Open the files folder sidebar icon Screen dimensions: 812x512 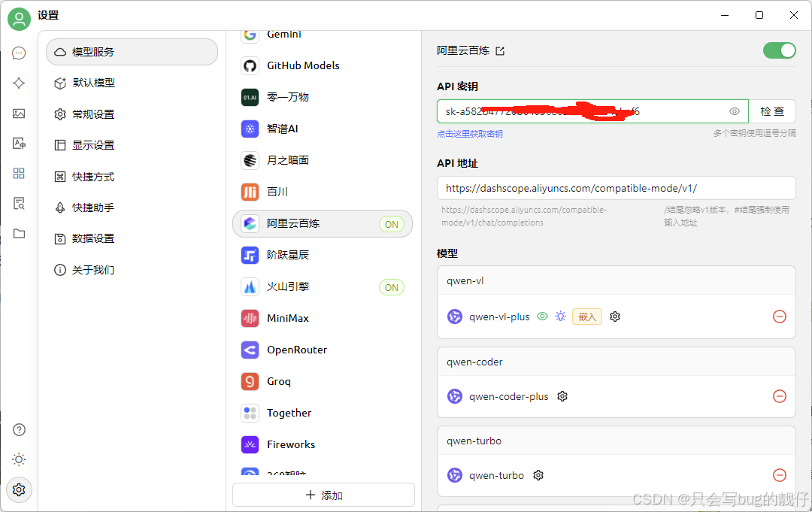(19, 234)
